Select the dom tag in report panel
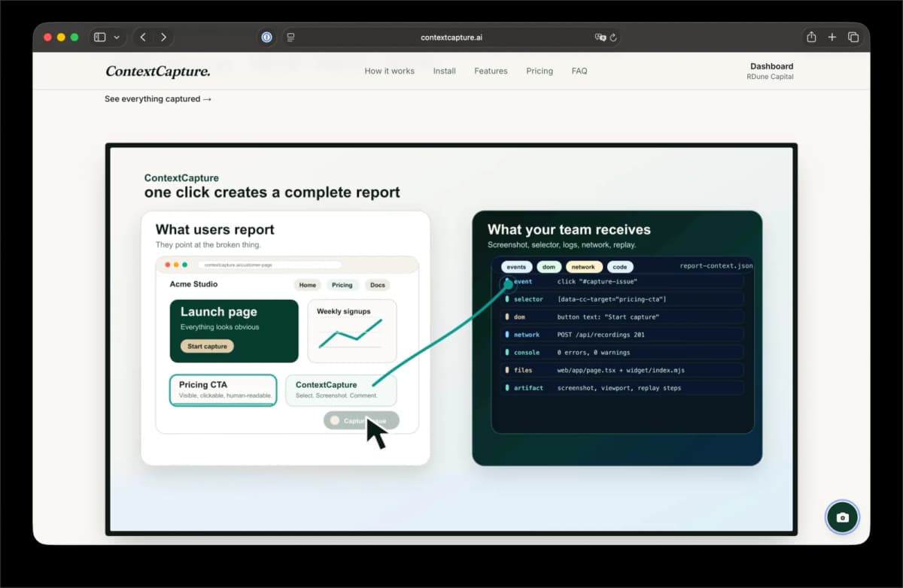The width and height of the screenshot is (903, 588). [x=549, y=267]
